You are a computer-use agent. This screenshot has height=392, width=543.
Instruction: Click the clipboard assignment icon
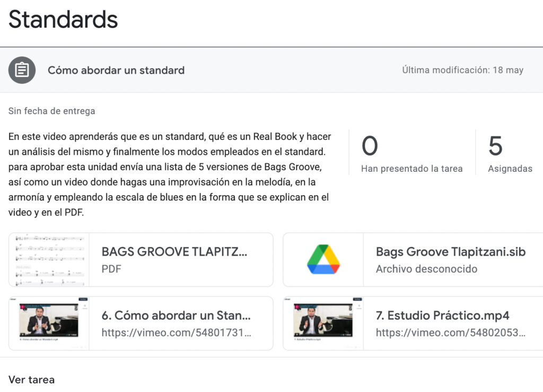tap(22, 70)
